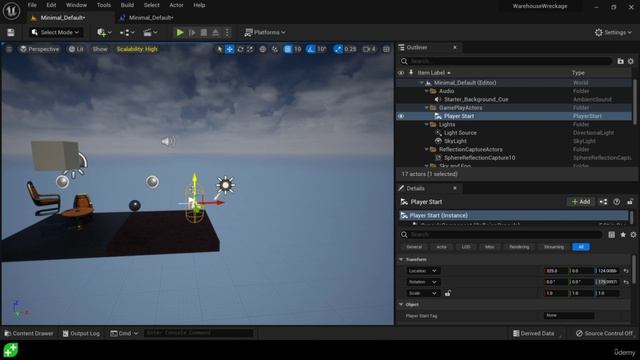640x360 pixels.
Task: Open grid snap size value 10
Action: click(298, 49)
